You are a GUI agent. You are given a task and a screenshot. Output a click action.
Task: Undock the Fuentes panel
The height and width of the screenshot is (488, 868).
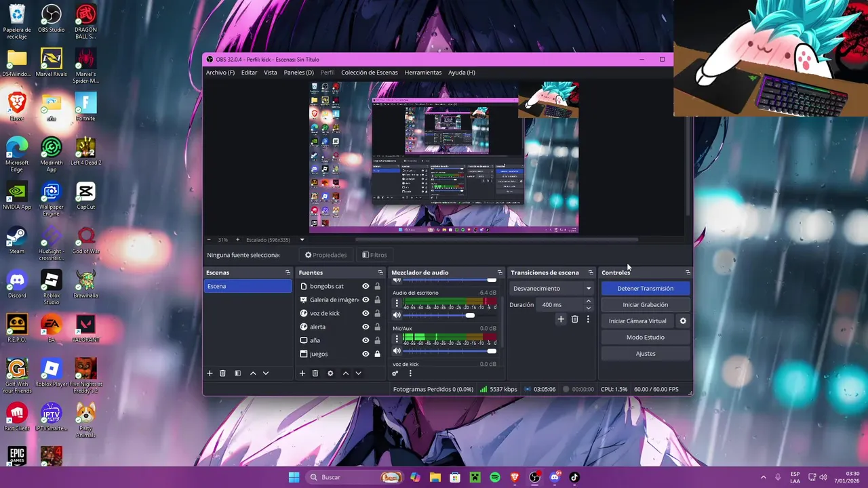[x=380, y=272]
